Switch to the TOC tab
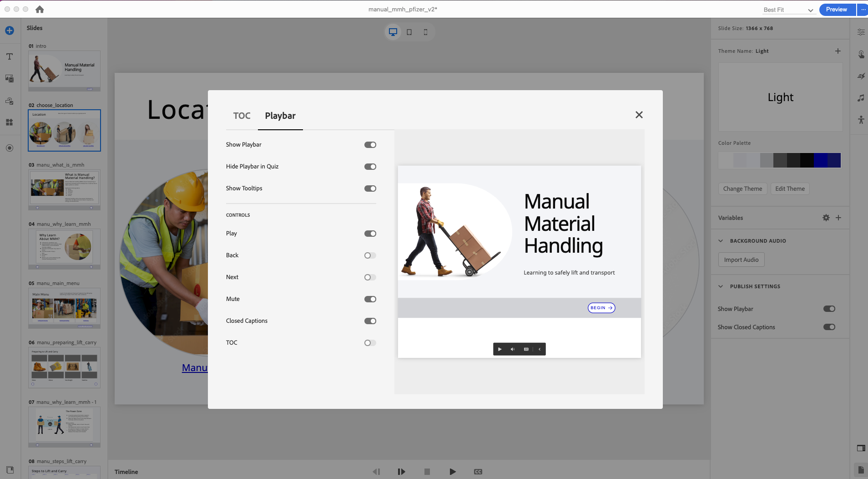This screenshot has width=868, height=479. pos(241,116)
